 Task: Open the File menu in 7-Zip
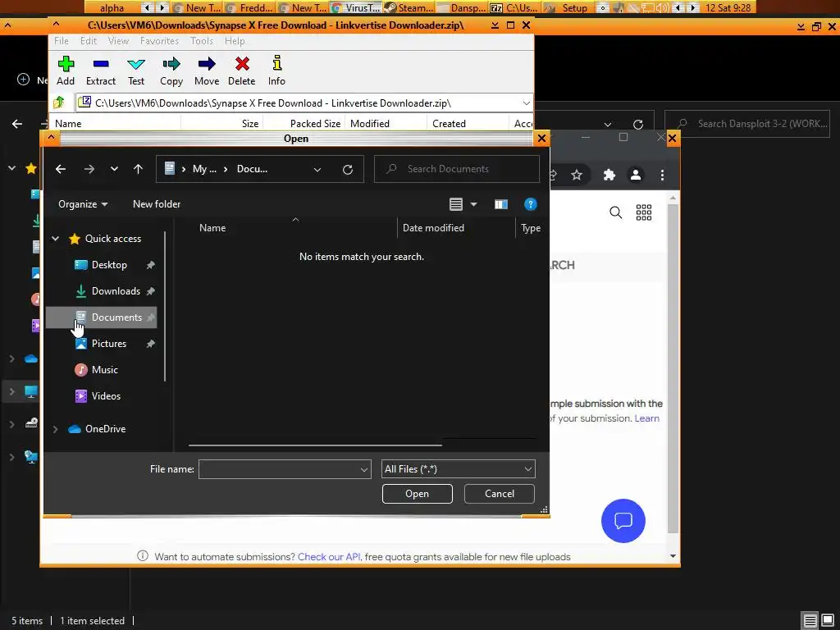point(61,41)
